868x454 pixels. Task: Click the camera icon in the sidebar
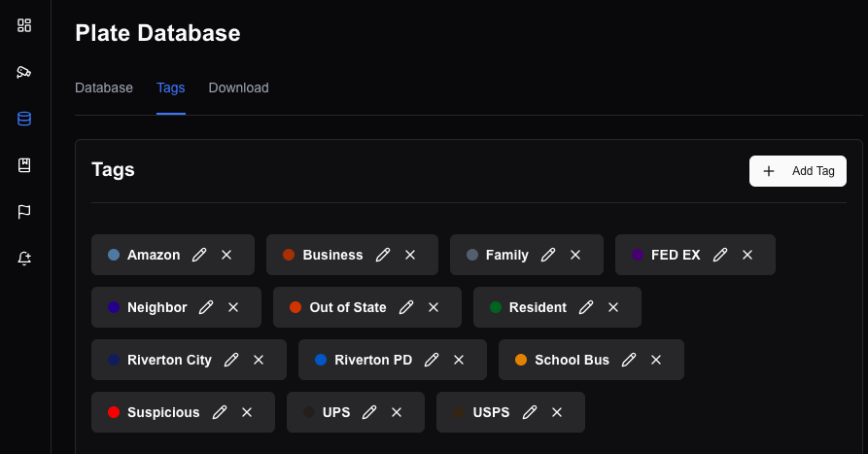coord(24,72)
